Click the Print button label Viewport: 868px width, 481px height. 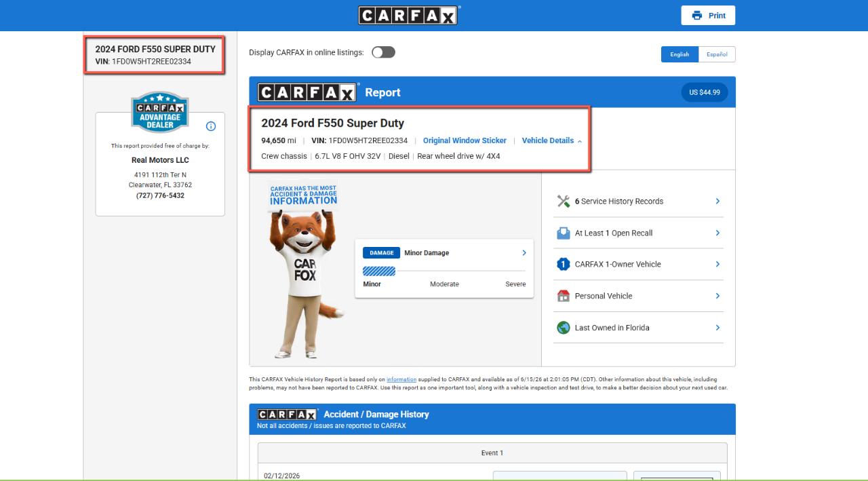pos(717,16)
